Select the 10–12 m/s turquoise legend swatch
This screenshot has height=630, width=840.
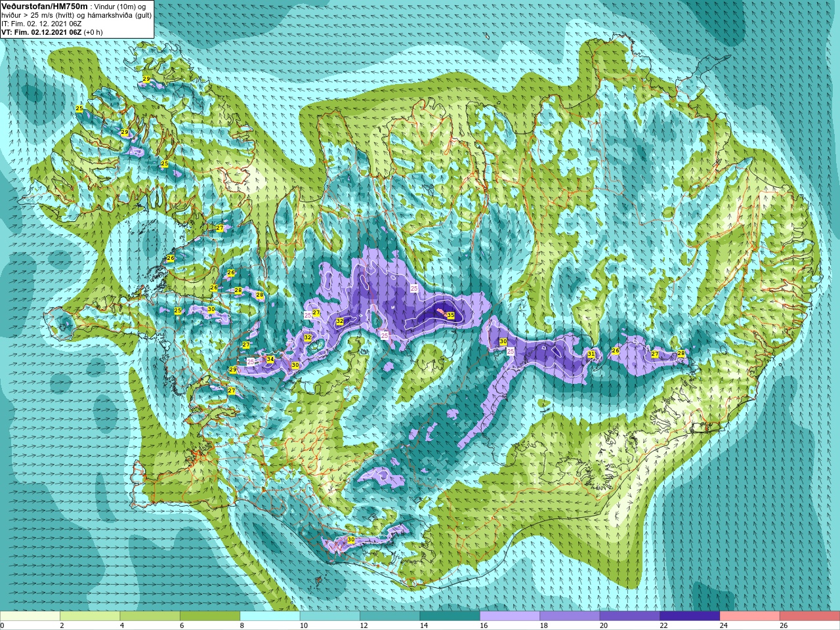point(330,616)
